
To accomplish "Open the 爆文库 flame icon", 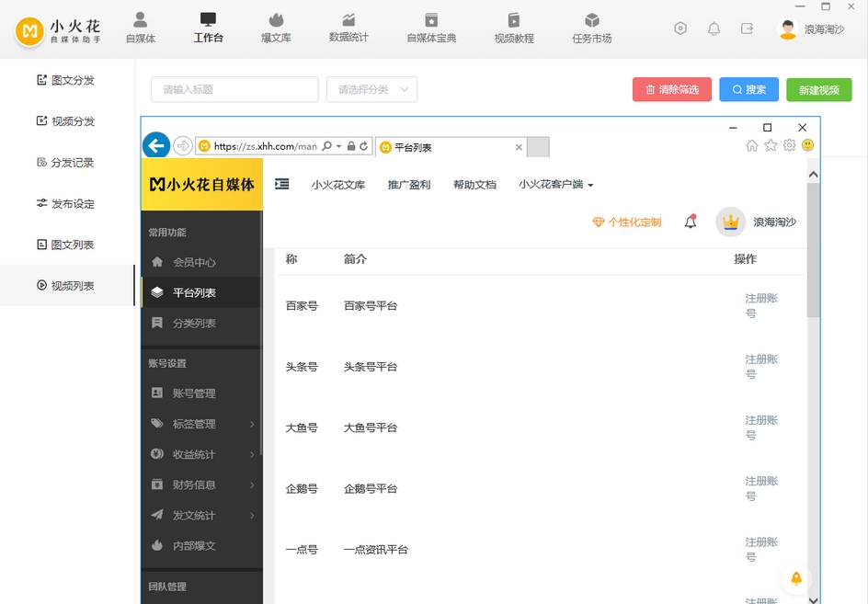I will (x=276, y=20).
